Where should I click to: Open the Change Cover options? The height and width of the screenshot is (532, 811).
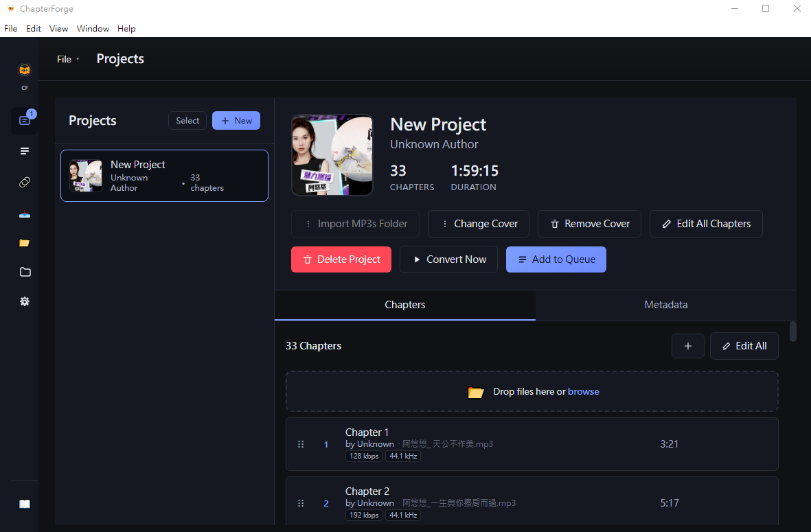click(x=479, y=224)
